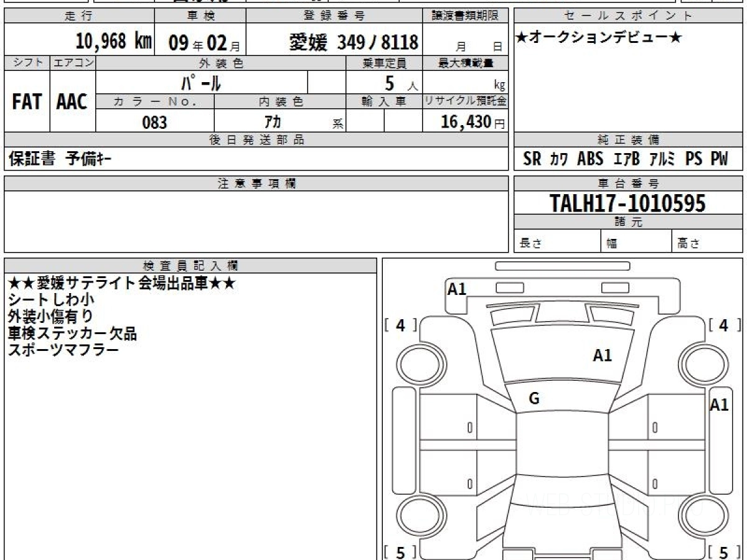Click the 検査員記入欄 header
This screenshot has width=747, height=560.
190,266
